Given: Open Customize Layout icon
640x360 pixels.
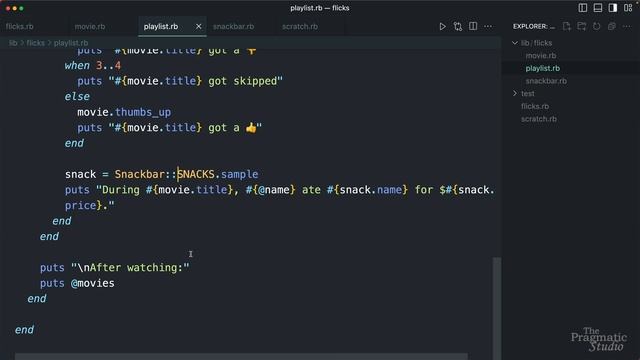Looking at the screenshot, I should (628, 8).
